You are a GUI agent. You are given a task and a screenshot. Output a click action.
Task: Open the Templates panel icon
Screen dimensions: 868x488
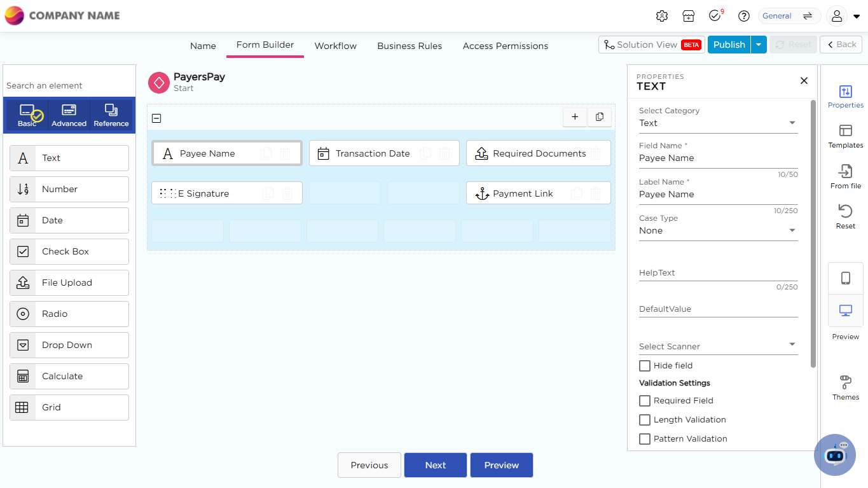845,131
